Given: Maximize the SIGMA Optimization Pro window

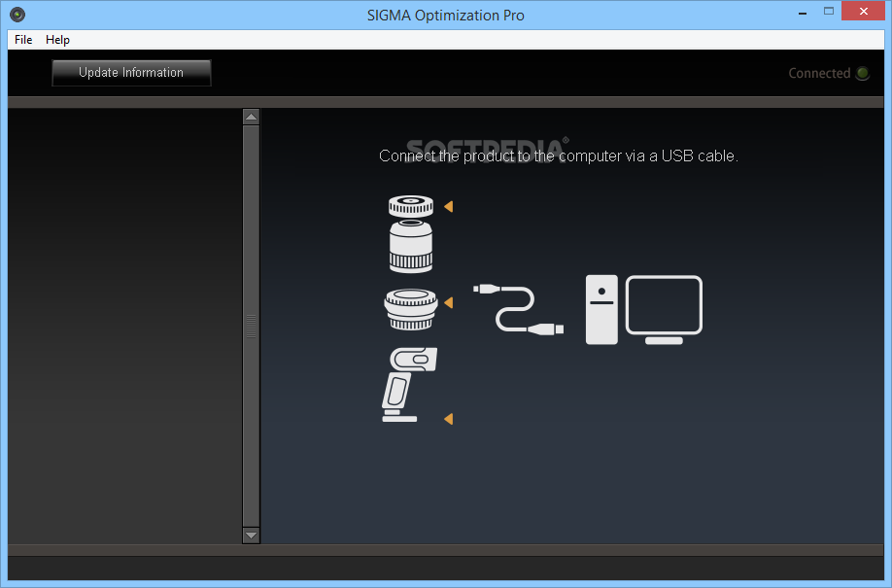Looking at the screenshot, I should (829, 12).
